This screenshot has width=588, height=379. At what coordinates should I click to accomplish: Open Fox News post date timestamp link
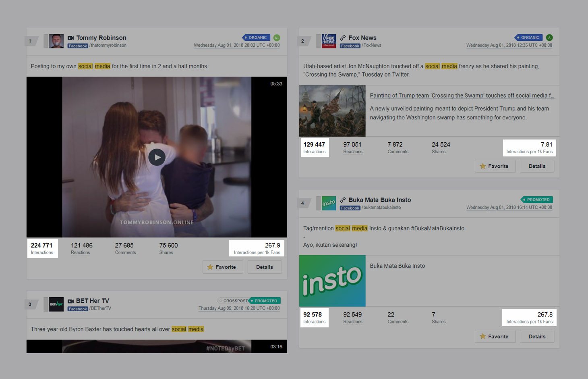(509, 45)
